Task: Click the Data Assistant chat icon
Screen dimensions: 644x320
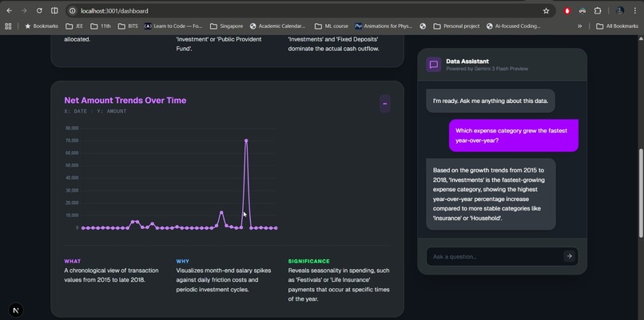Action: pyautogui.click(x=434, y=65)
